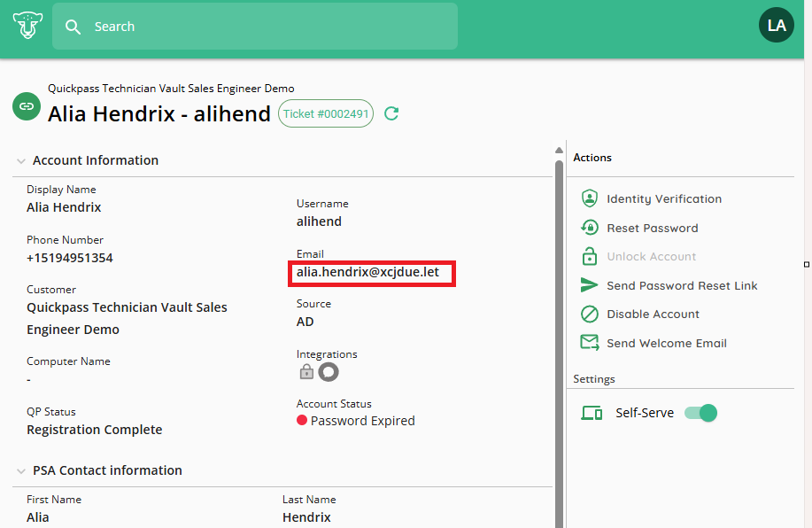Click the Source value AD
This screenshot has height=528, width=812.
[x=305, y=322]
